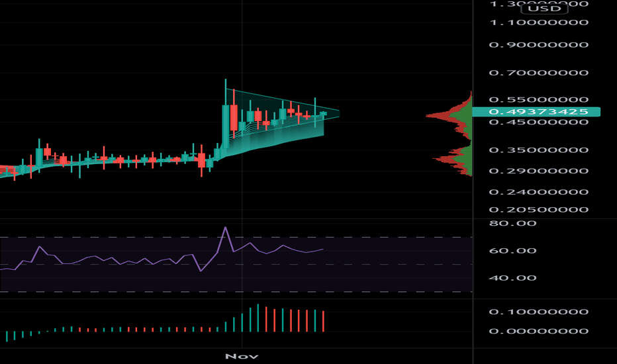Viewport: 617px width, 364px height.
Task: Click the 40.00 RSI scale label
Action: tap(512, 278)
